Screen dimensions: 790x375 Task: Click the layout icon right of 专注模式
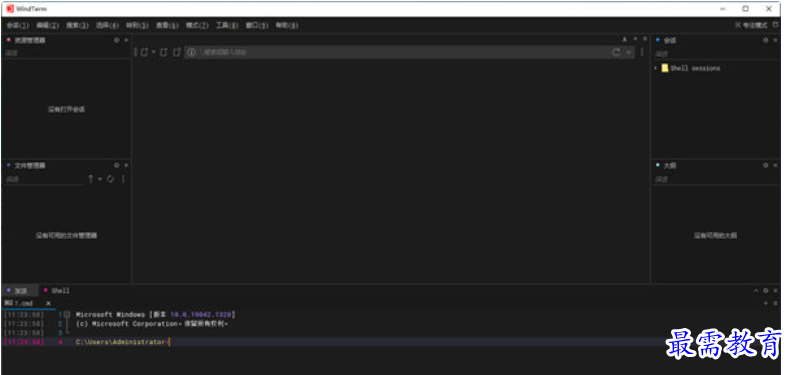click(x=776, y=25)
